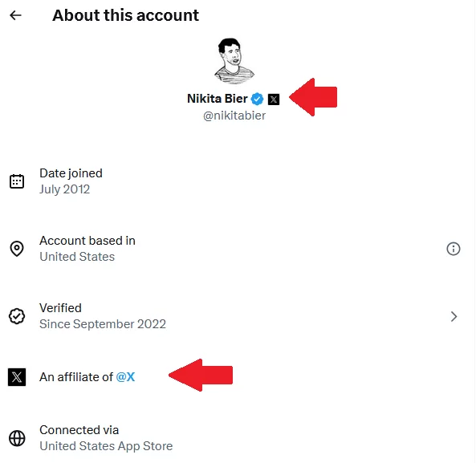Click the Nikita Bier display name

[218, 99]
